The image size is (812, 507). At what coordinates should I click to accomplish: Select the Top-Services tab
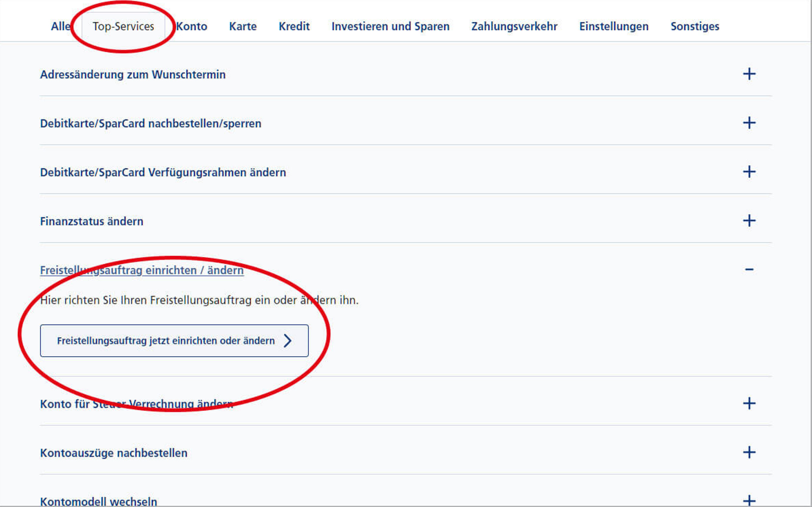tap(123, 26)
